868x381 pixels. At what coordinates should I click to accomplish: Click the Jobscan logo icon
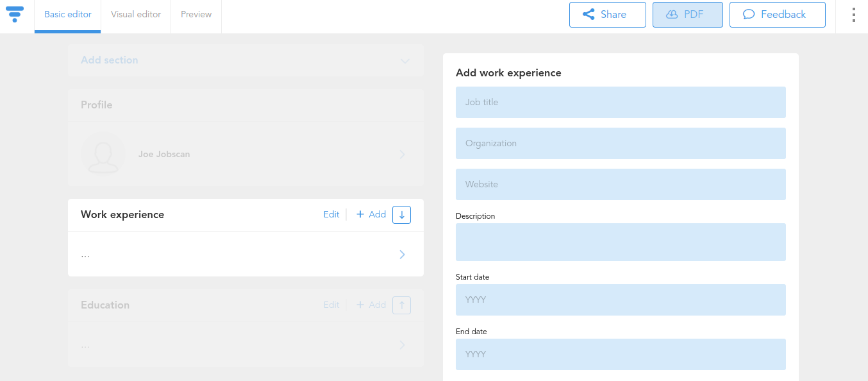pyautogui.click(x=14, y=14)
